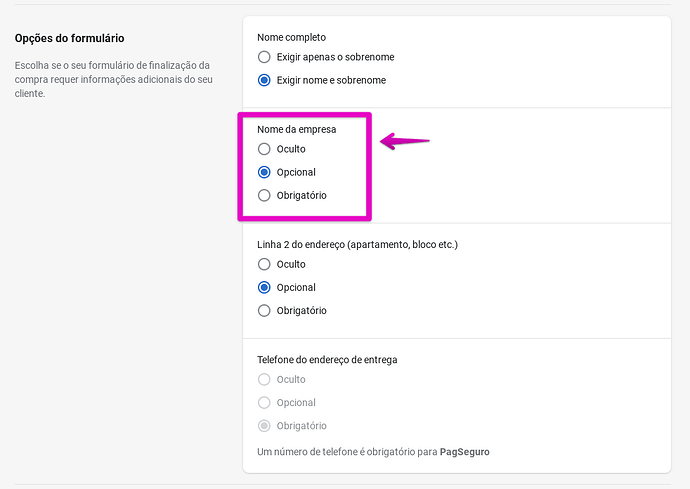Make Linha 2 do endereço Obrigatório
Viewport: 690px width, 489px height.
tap(264, 310)
